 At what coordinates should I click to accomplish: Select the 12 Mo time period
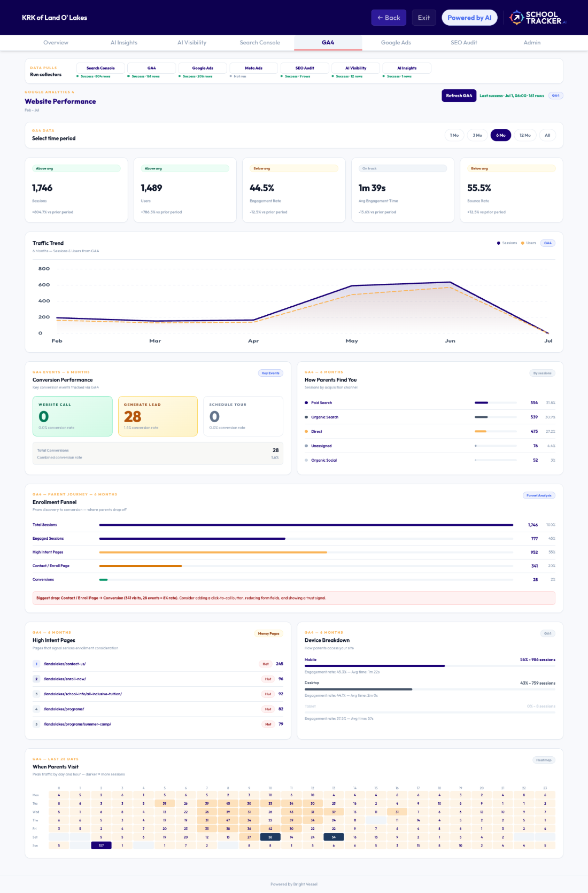[525, 135]
